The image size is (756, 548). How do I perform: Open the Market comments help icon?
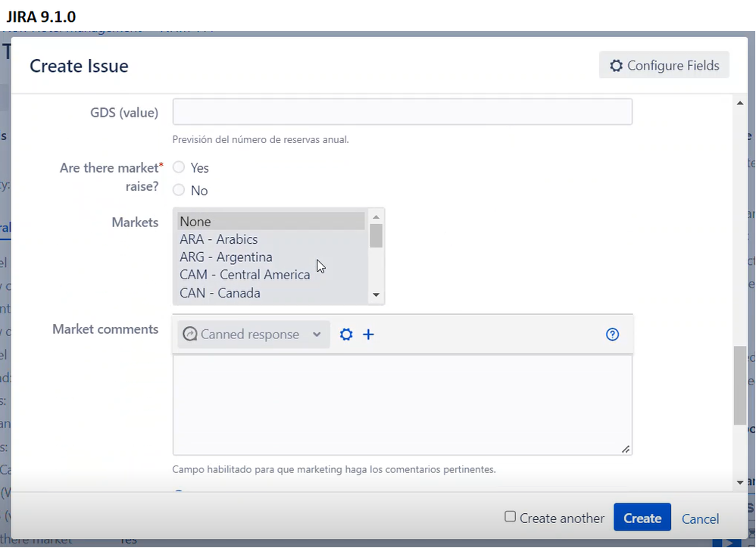coord(612,335)
